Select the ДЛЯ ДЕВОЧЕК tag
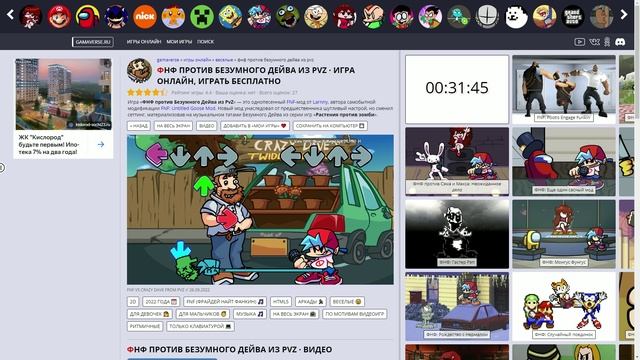The height and width of the screenshot is (360, 640). [149, 314]
